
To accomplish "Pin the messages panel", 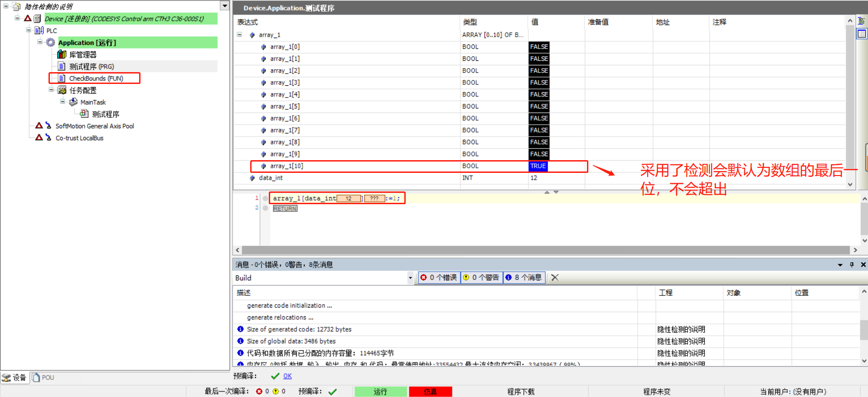I will click(852, 265).
